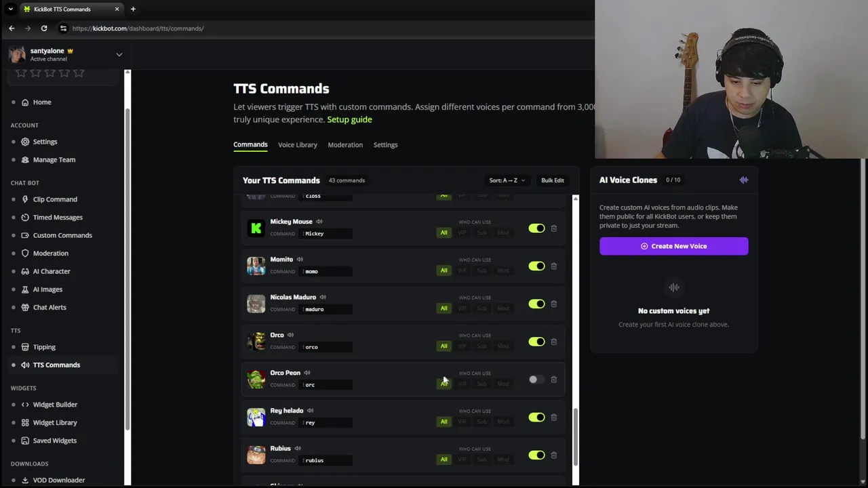868x488 pixels.
Task: Click the speaker icon next to Orco Peon
Action: pos(307,373)
